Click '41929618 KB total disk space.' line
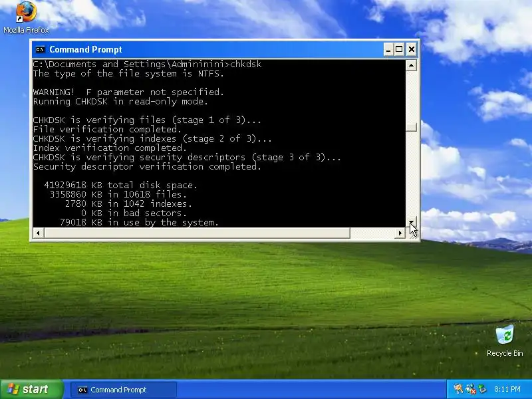The image size is (532, 399). pyautogui.click(x=120, y=186)
